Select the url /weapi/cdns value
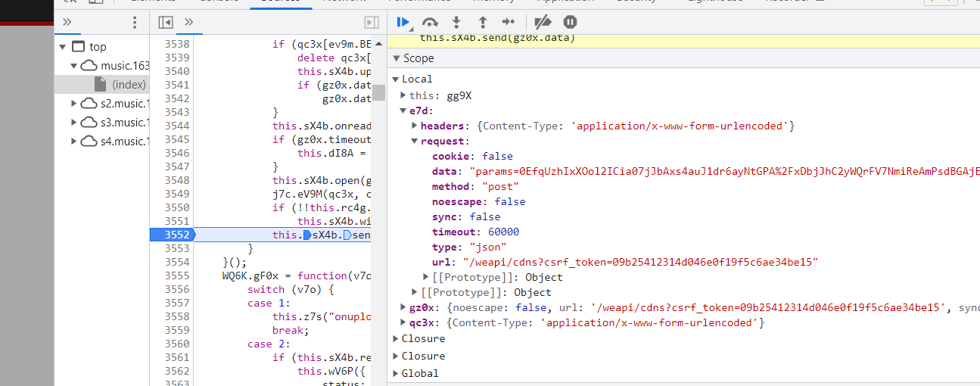 pyautogui.click(x=640, y=262)
